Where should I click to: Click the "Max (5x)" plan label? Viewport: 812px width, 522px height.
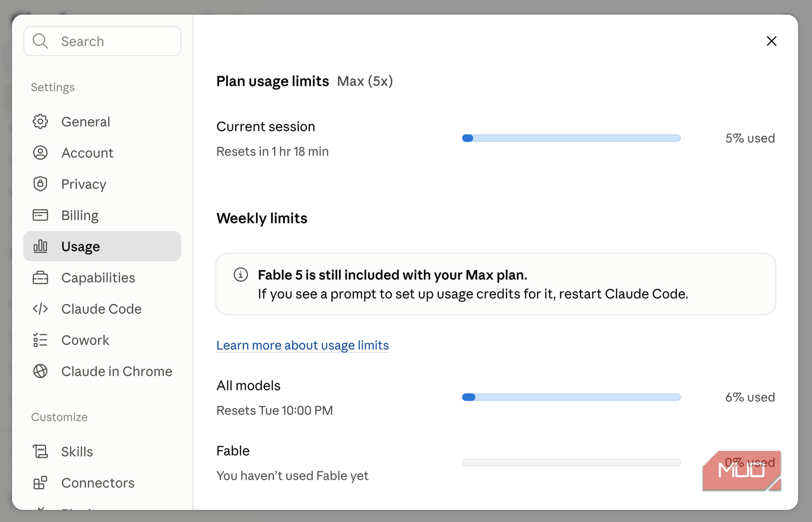coord(365,81)
